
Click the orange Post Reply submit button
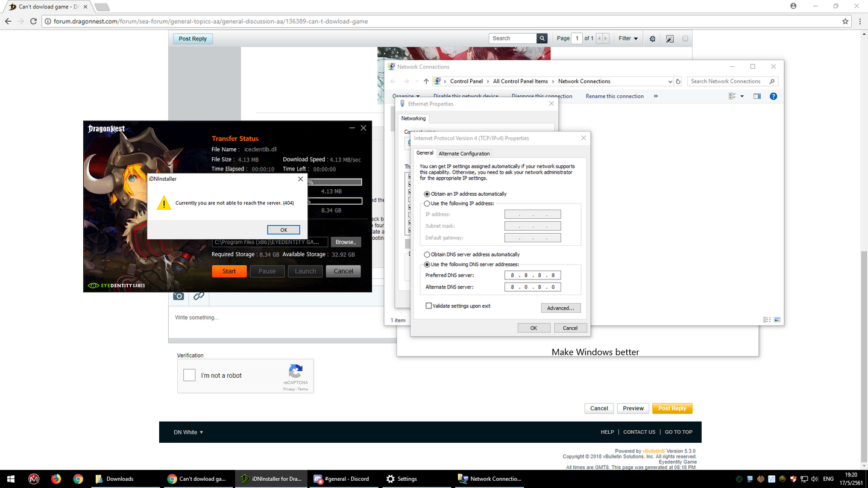(672, 408)
